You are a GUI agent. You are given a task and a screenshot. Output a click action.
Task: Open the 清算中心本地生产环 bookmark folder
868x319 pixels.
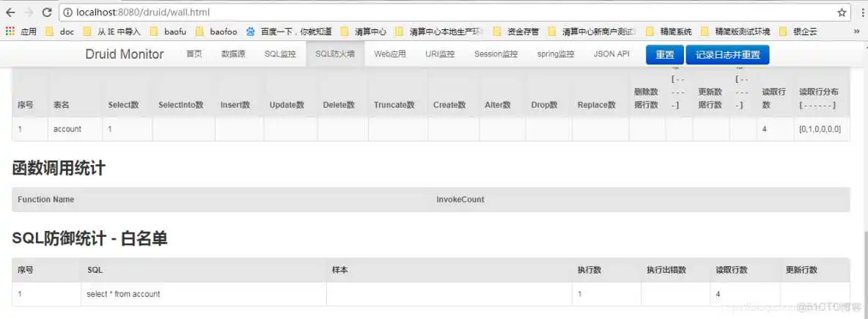440,32
